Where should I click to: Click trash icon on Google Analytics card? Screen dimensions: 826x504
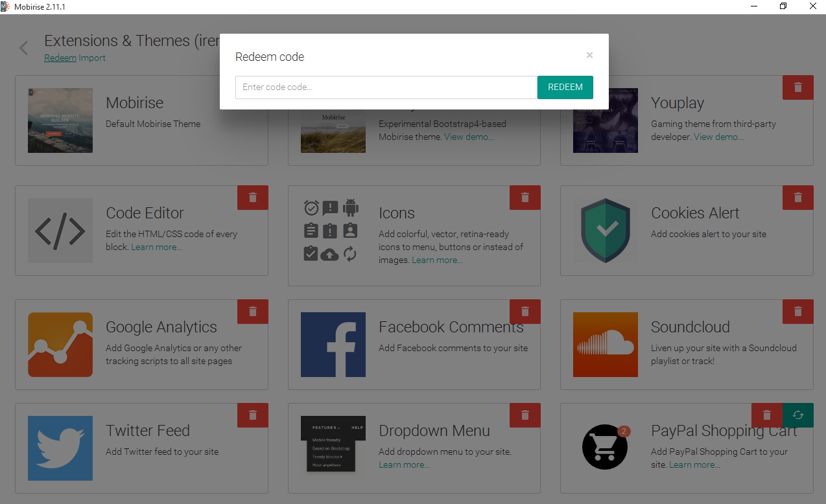(253, 312)
